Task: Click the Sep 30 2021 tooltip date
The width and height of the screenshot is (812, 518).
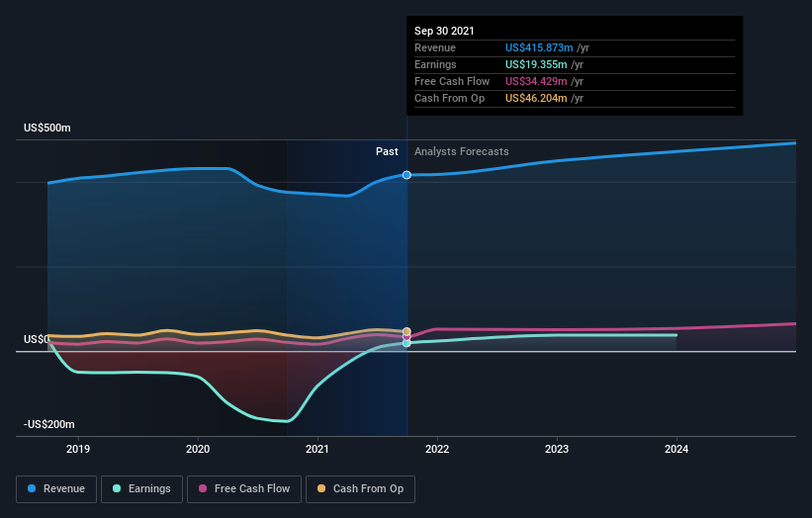Action: pos(444,31)
